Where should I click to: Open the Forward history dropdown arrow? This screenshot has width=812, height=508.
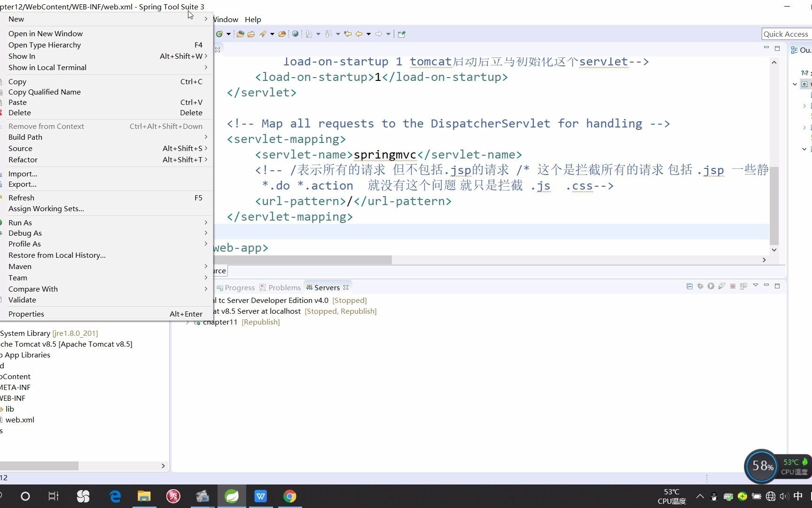click(388, 34)
